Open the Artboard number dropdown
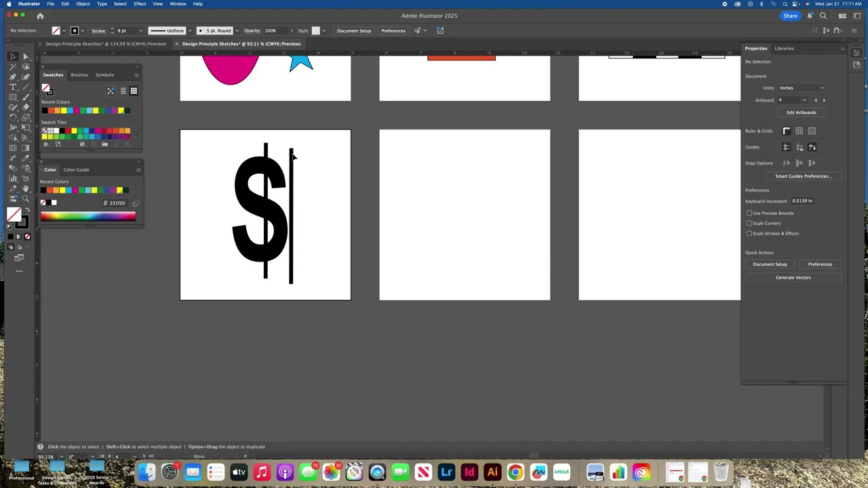Image resolution: width=868 pixels, height=488 pixels. (804, 100)
